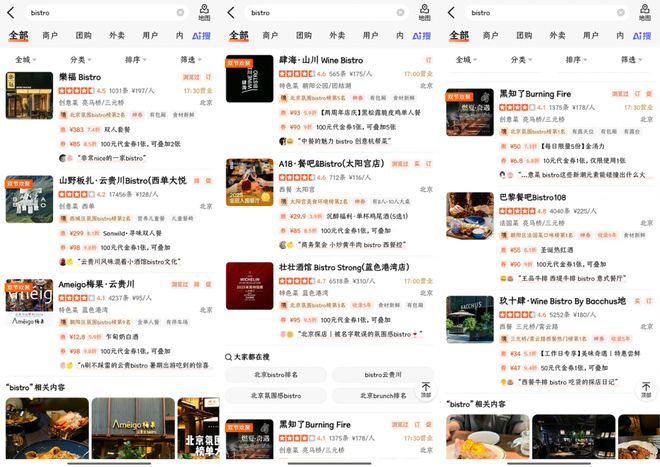Click the Ameigo梅果 related content photo
Screen dimensions: 660x467
pos(133,428)
